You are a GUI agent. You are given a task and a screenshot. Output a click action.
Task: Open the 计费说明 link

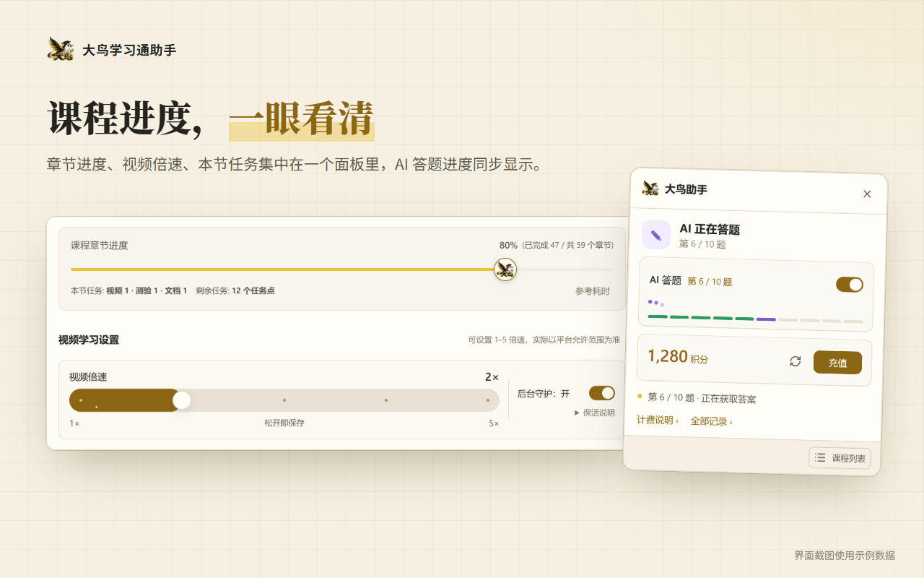pyautogui.click(x=657, y=420)
